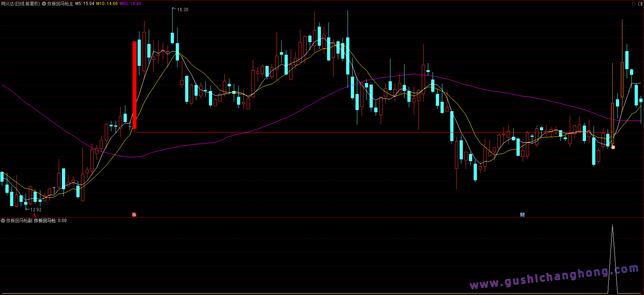Click the 16.30 high price flag

click(182, 10)
